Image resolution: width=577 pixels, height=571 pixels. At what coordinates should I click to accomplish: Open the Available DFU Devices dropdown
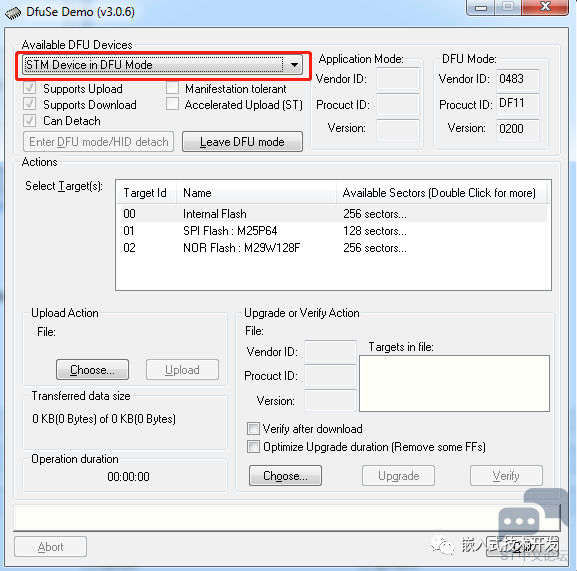(x=162, y=65)
